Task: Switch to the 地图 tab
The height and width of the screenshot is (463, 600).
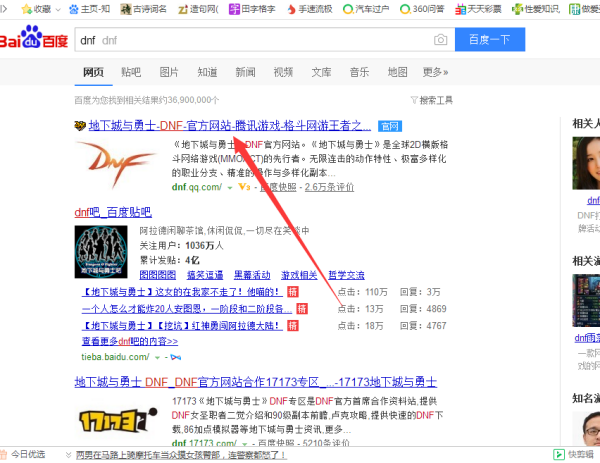Action: coord(397,72)
